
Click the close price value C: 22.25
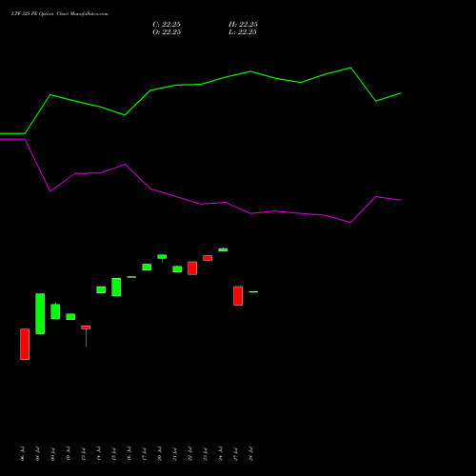pyautogui.click(x=167, y=25)
